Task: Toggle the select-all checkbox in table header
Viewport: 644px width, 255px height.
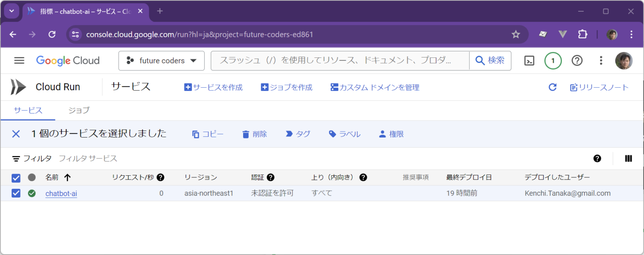Action: point(16,177)
